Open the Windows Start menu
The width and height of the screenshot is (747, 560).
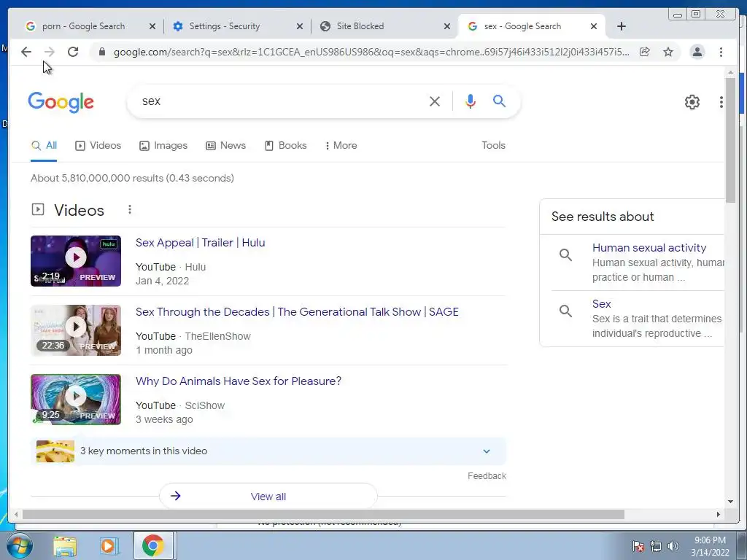(19, 545)
